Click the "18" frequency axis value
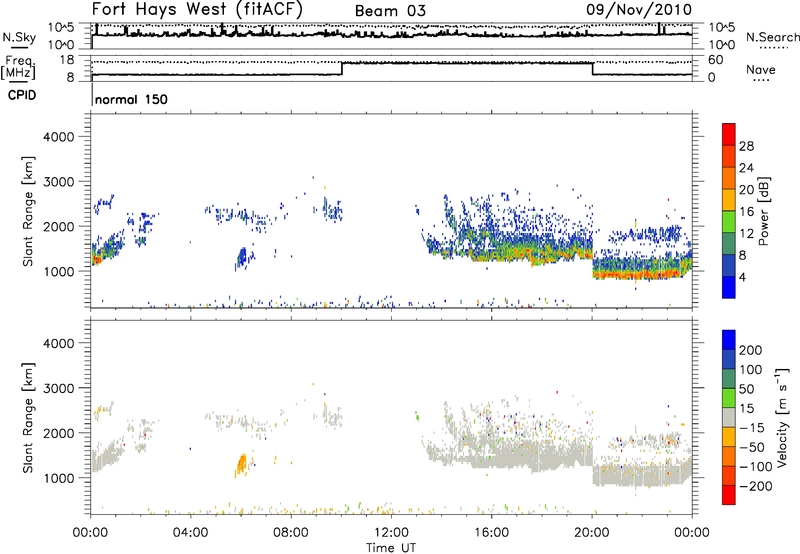This screenshot has width=800, height=554. coord(66,60)
